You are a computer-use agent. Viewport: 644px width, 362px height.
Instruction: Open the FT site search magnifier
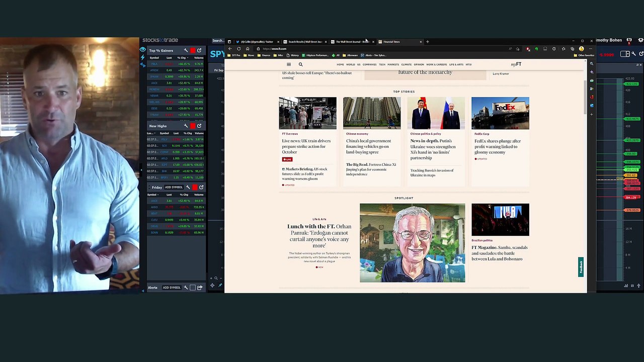(x=301, y=64)
